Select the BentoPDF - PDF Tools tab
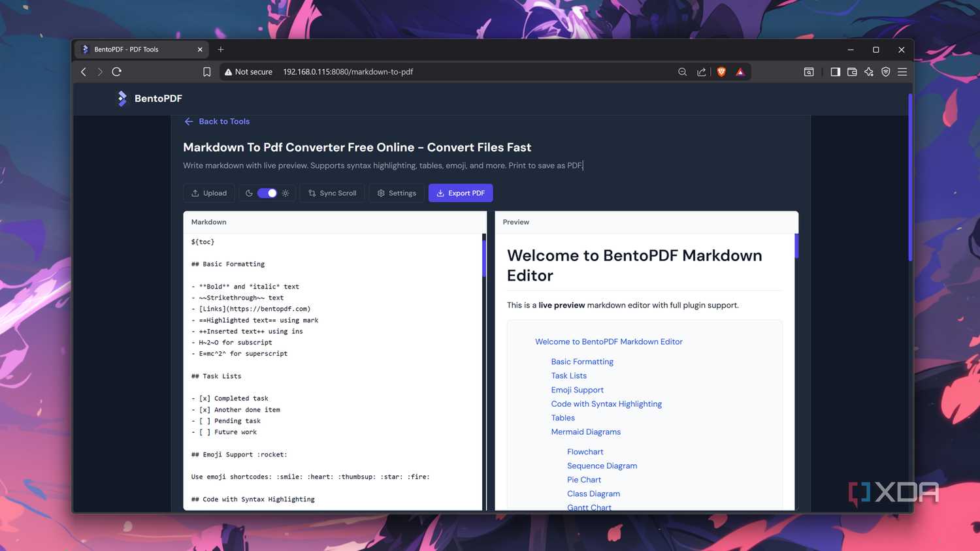Viewport: 980px width, 551px height. (142, 50)
